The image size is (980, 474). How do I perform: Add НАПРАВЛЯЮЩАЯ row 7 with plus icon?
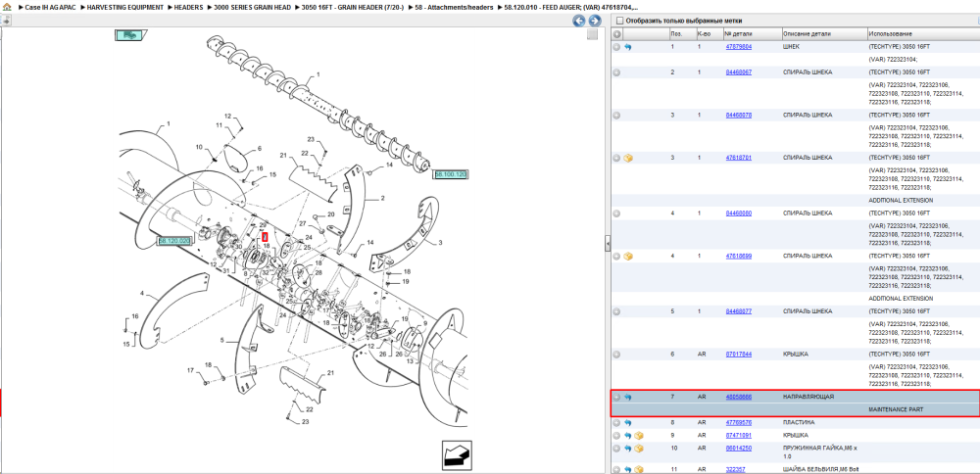(x=616, y=397)
